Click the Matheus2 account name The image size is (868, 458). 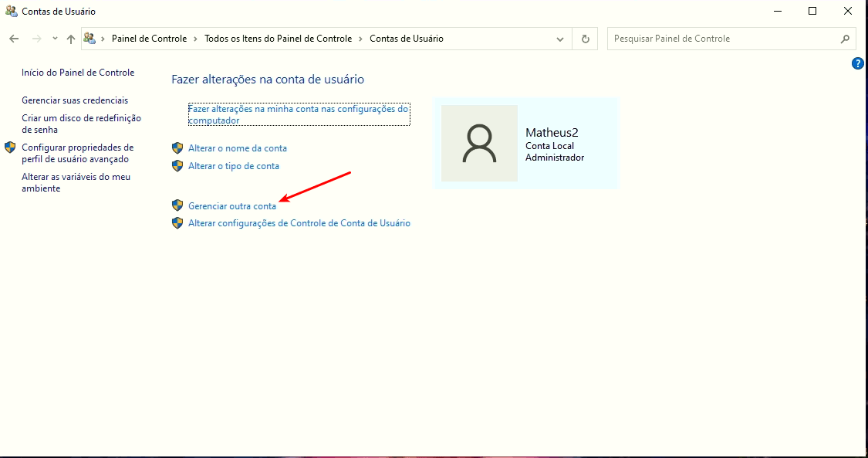click(552, 133)
